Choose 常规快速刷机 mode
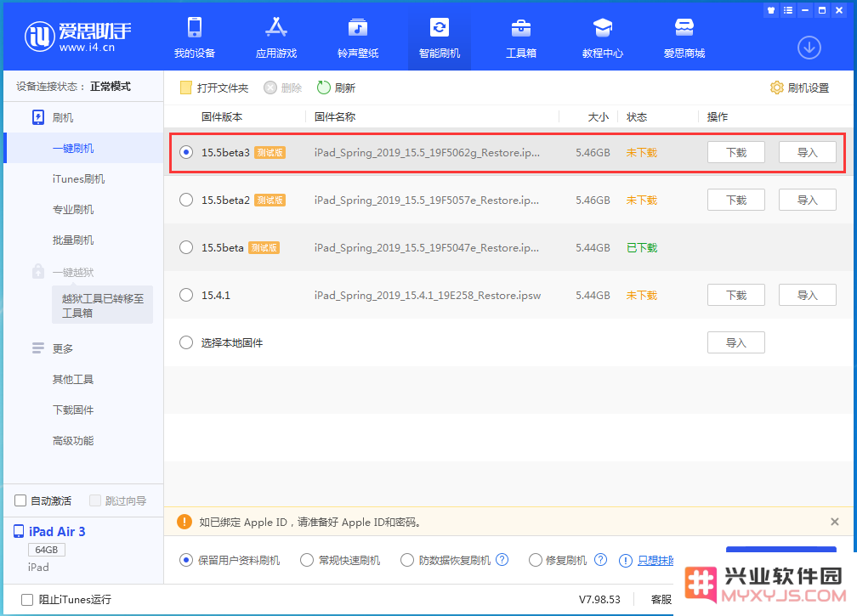Screen dimensions: 857x616 tap(307, 560)
